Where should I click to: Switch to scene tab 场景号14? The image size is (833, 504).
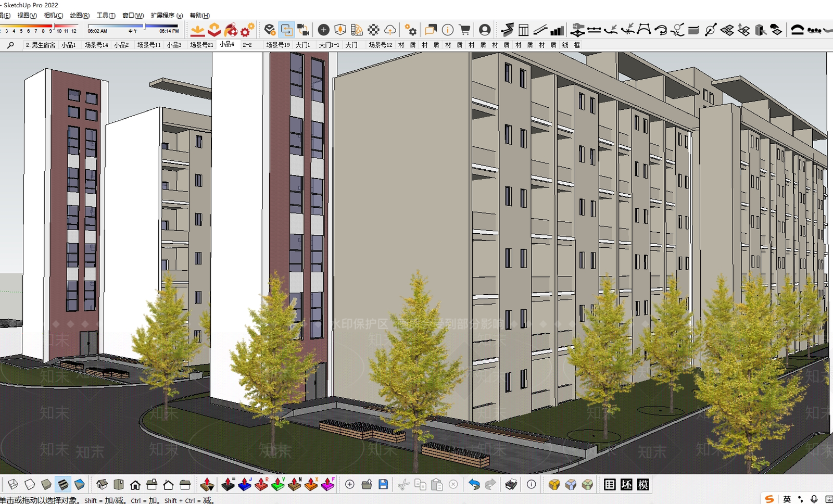(96, 45)
